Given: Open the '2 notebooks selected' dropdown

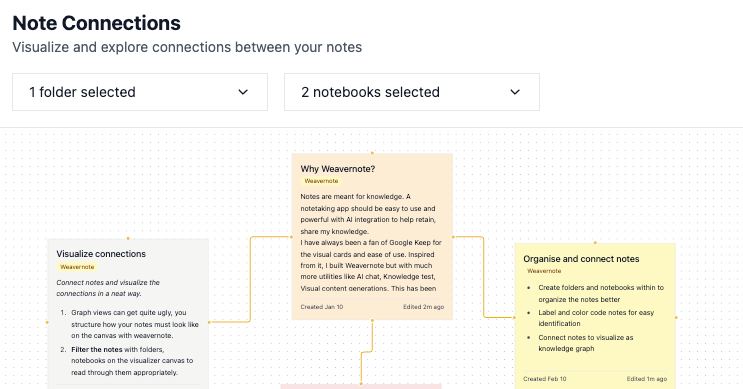Looking at the screenshot, I should pos(412,92).
